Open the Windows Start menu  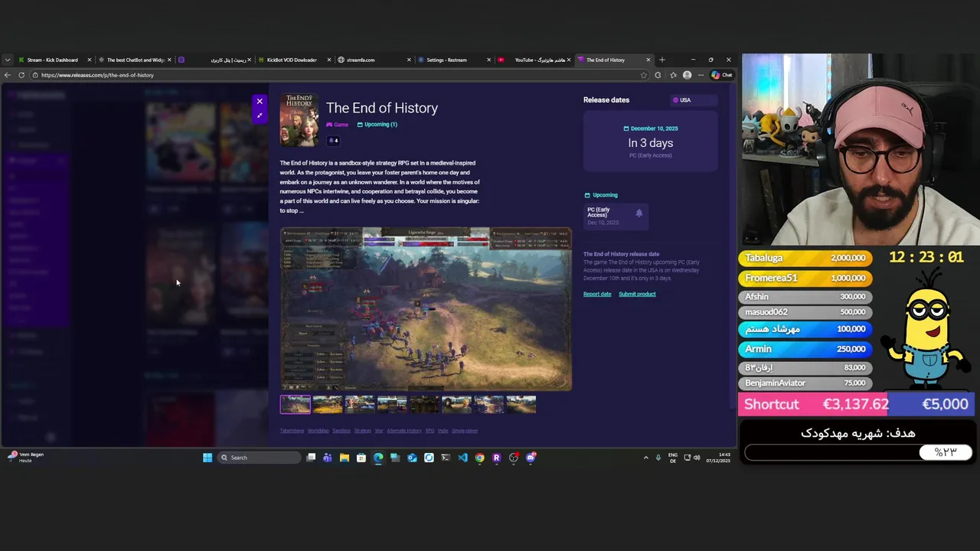click(x=207, y=458)
